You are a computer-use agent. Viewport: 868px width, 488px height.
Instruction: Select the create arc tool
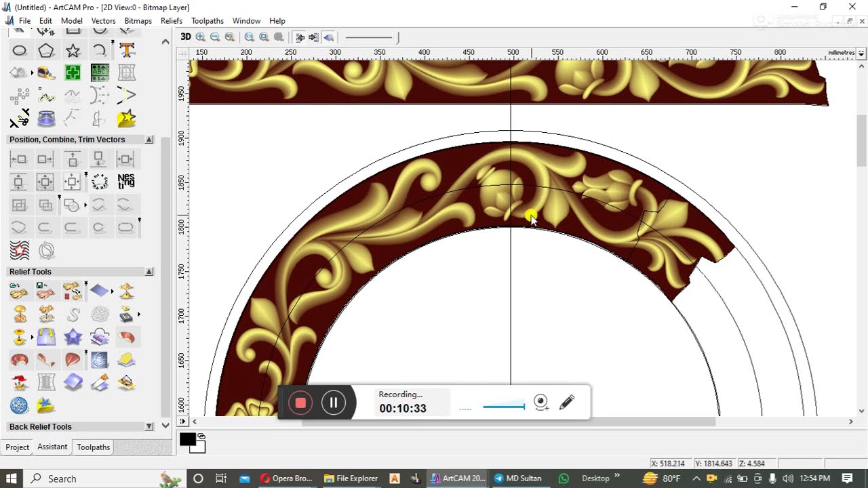coord(100,50)
